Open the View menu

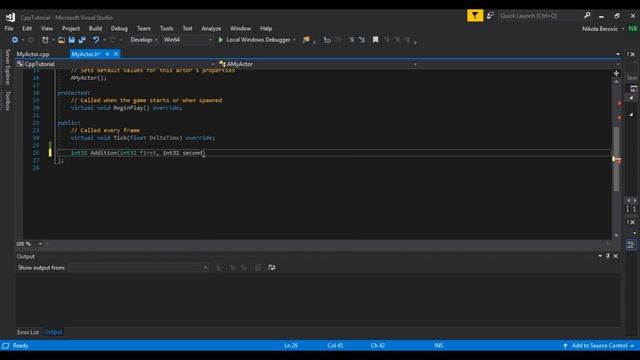coord(47,29)
